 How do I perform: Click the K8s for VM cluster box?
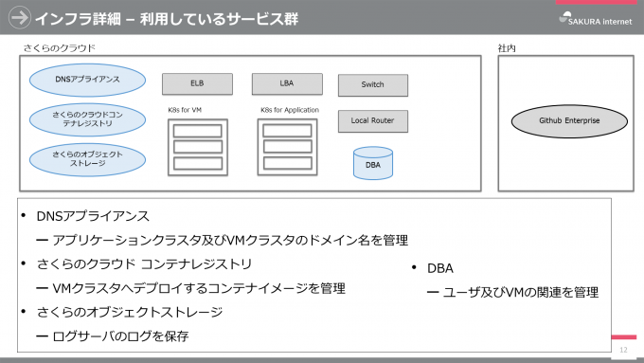(198, 148)
